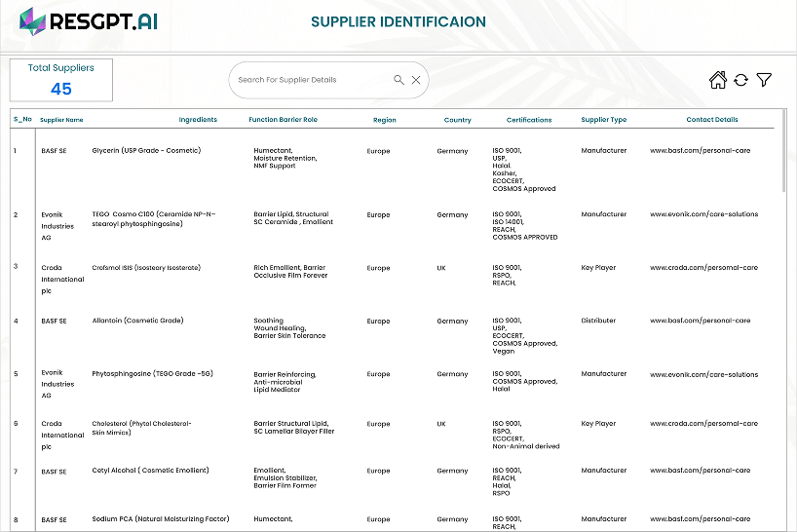Image resolution: width=797 pixels, height=532 pixels.
Task: Open www.croda.com/personal-care link in row 3
Action: [x=704, y=267]
